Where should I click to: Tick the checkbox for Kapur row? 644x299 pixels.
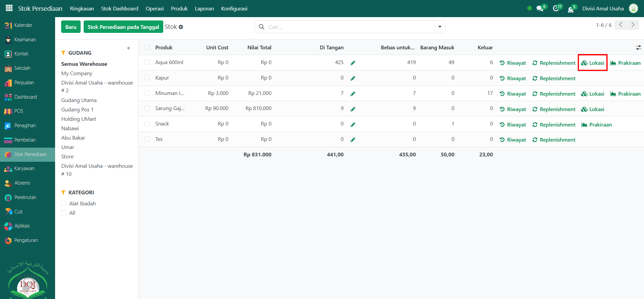147,78
